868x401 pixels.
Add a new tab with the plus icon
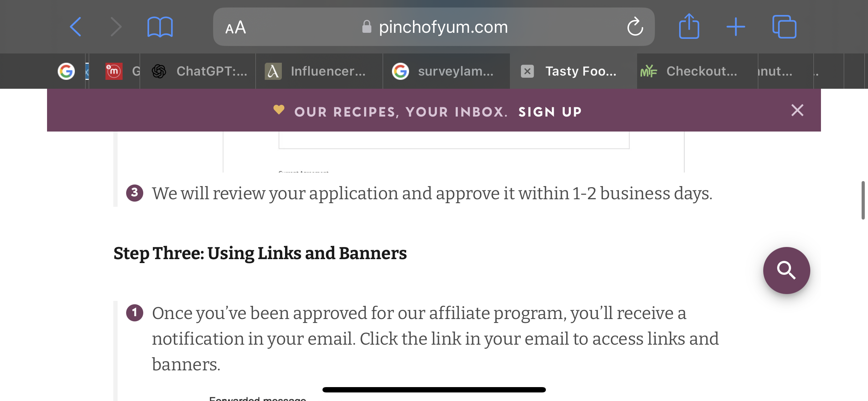click(x=736, y=27)
